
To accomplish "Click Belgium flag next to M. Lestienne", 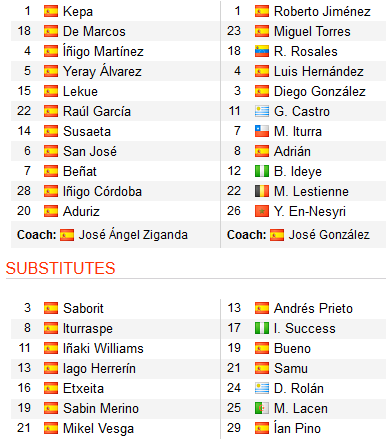I will click(x=262, y=191).
